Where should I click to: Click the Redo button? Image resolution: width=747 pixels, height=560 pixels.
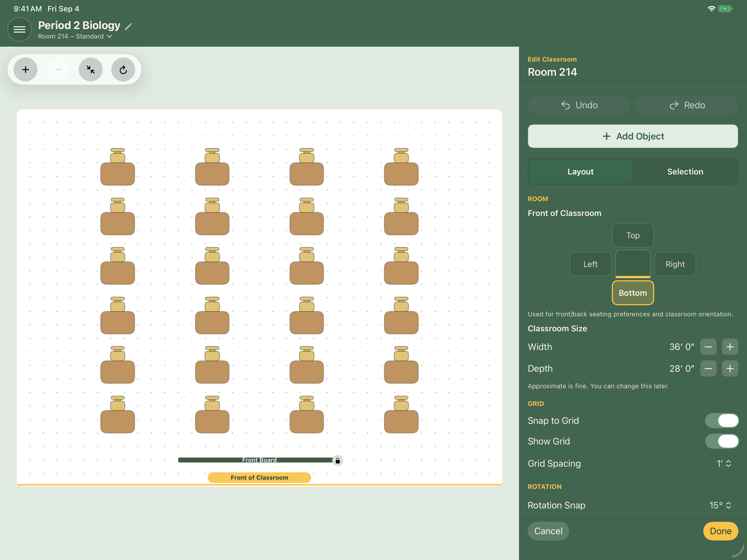686,105
